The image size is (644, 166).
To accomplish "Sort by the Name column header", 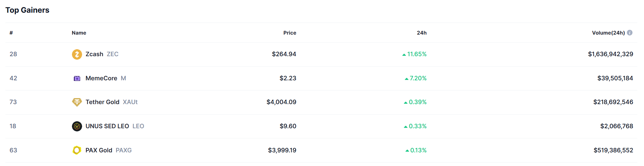I will [x=79, y=33].
